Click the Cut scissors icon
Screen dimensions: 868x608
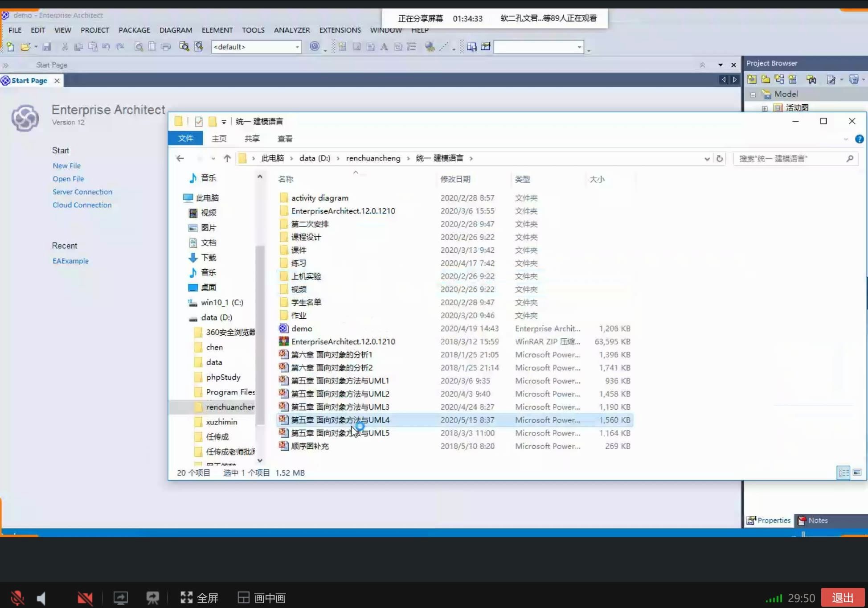pyautogui.click(x=65, y=47)
